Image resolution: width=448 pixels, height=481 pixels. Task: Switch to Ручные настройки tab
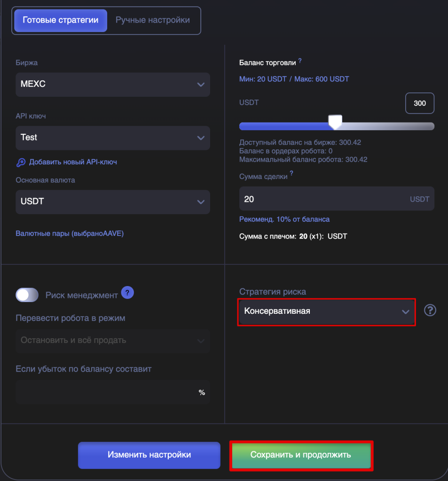(x=153, y=20)
